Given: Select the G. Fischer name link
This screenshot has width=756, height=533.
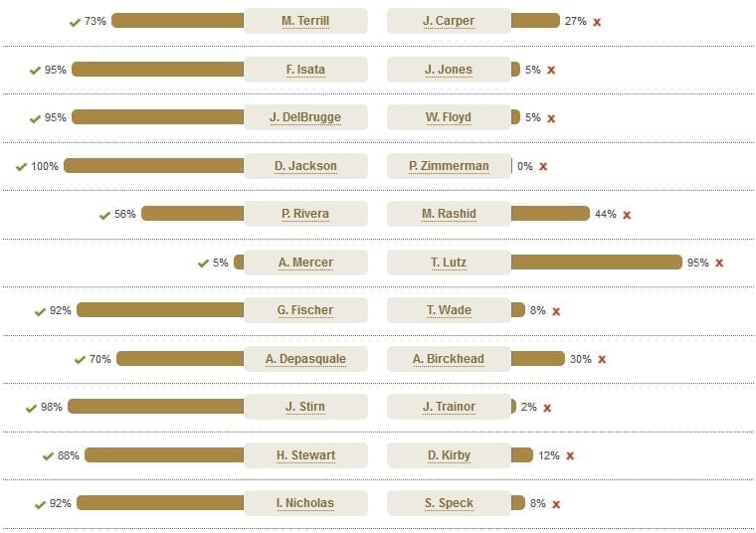Looking at the screenshot, I should (305, 310).
